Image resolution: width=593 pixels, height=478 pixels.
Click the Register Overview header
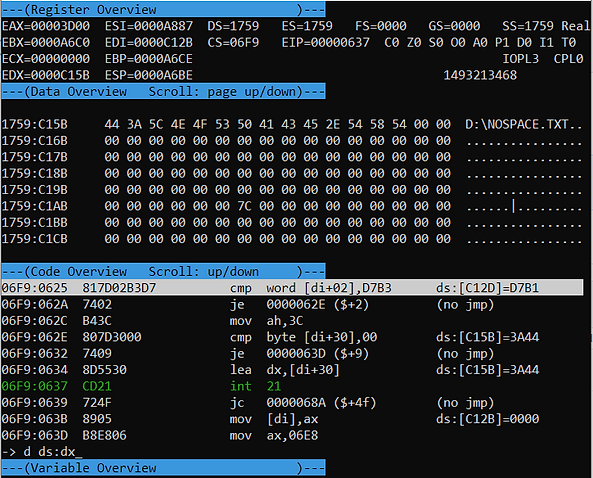tap(163, 9)
